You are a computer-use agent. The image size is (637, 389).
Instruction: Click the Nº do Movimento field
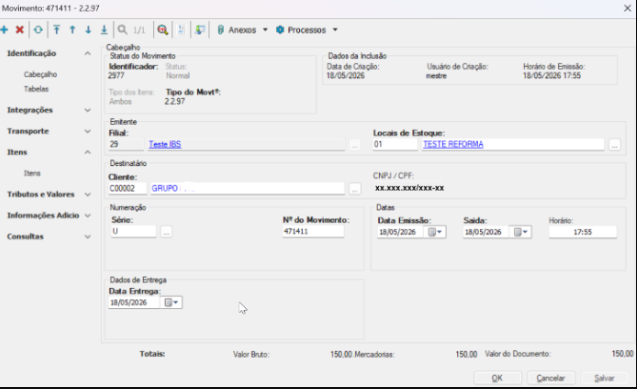(x=313, y=231)
